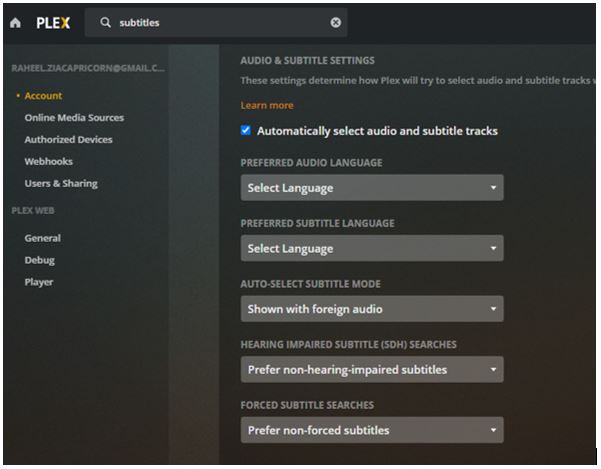Viewport: 601px width, 469px height.
Task: Click the search magnifier icon
Action: pos(105,23)
